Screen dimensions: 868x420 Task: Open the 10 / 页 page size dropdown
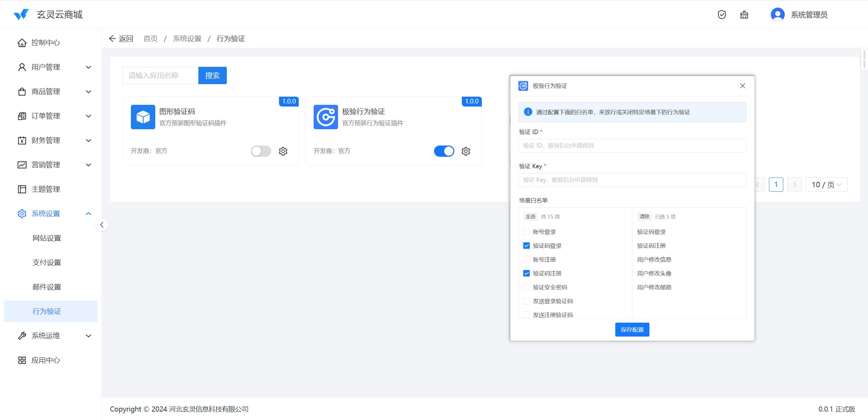point(826,185)
